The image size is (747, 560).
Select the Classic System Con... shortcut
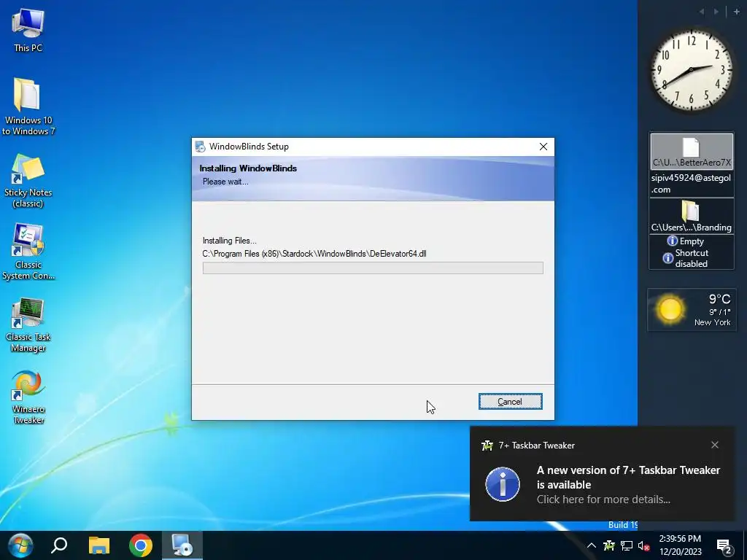tap(28, 252)
